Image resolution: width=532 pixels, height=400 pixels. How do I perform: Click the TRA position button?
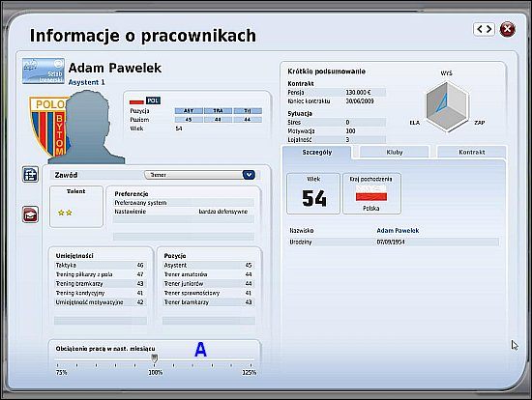click(x=218, y=110)
